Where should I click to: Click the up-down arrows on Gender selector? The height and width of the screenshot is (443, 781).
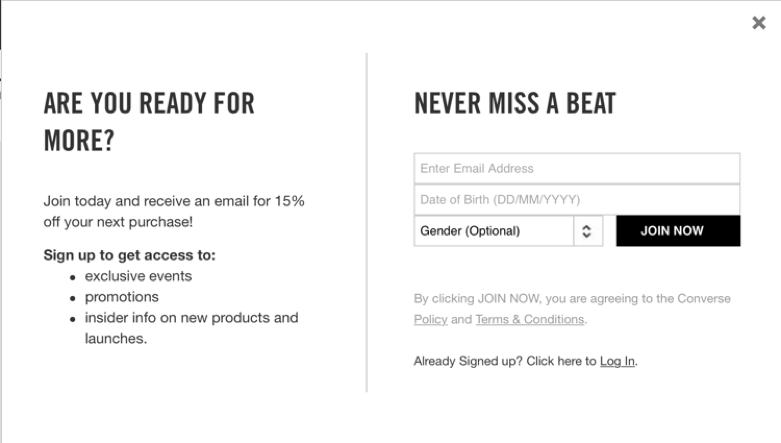(587, 231)
